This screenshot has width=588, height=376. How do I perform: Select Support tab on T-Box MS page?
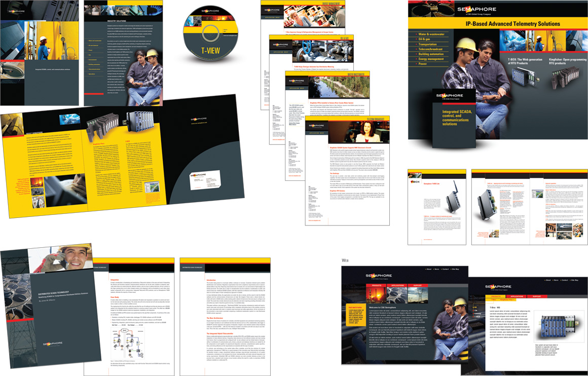coord(537,296)
